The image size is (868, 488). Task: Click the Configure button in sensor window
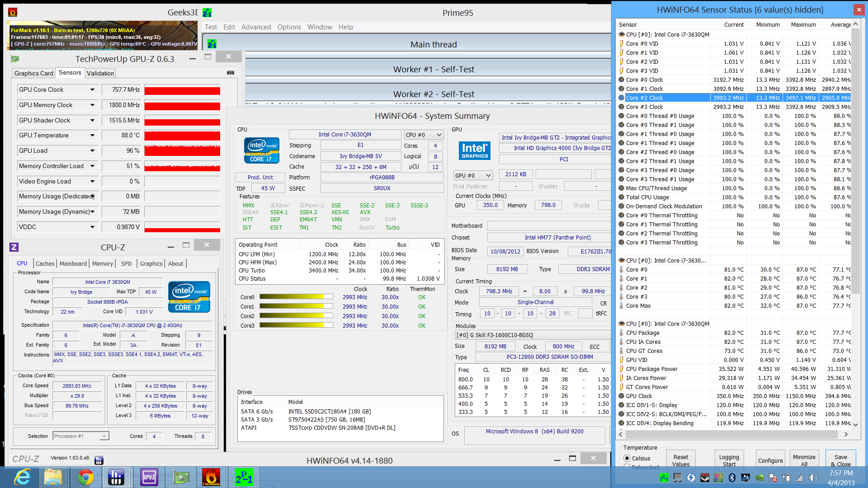(x=770, y=460)
